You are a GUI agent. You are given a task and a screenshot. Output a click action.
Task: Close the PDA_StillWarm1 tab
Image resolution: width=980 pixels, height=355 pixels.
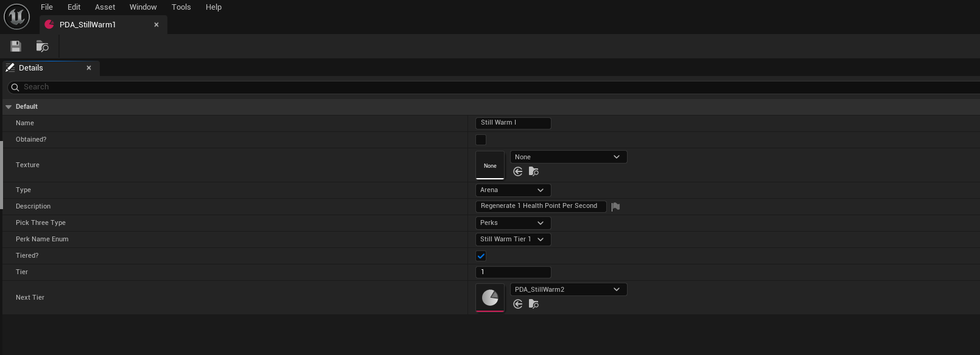[x=156, y=25]
